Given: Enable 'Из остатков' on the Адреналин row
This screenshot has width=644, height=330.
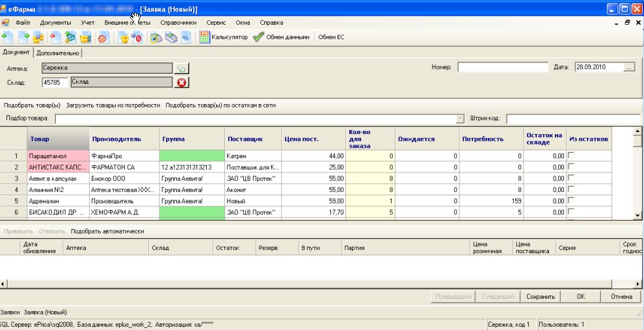Looking at the screenshot, I should pyautogui.click(x=572, y=200).
